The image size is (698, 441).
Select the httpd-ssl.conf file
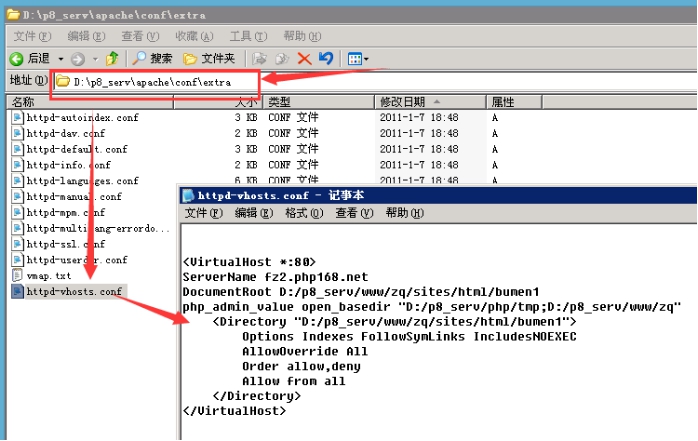65,244
